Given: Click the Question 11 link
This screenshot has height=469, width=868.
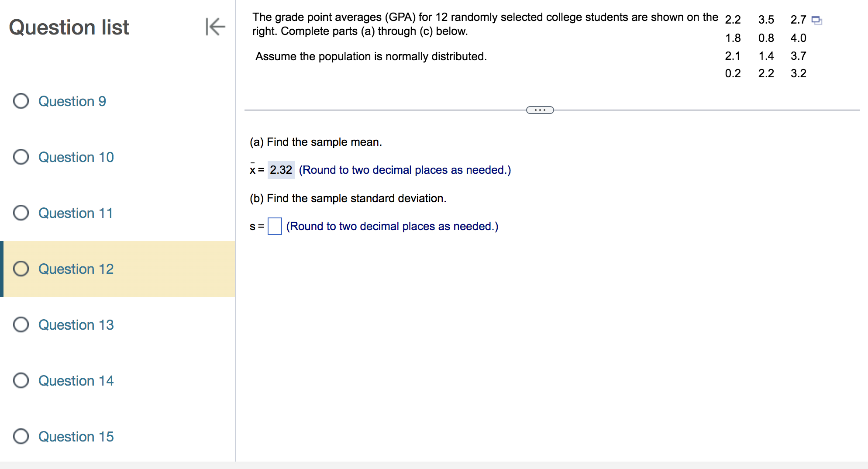Looking at the screenshot, I should [75, 213].
